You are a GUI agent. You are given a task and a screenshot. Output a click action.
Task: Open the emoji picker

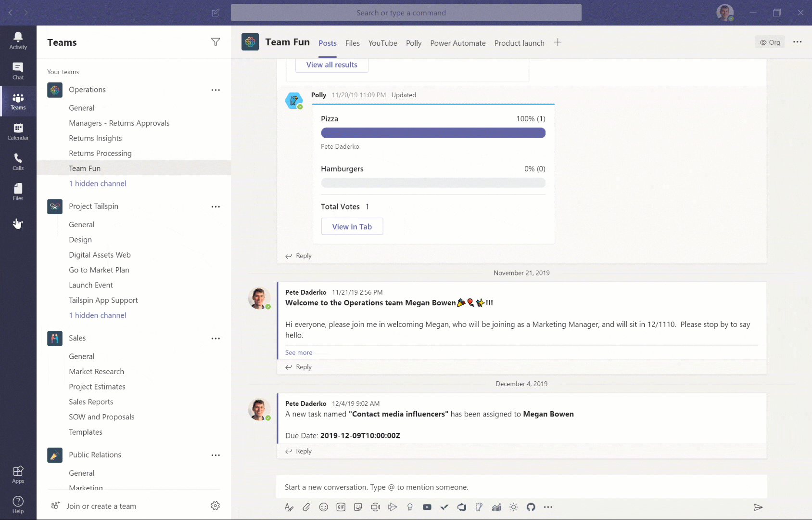(323, 507)
